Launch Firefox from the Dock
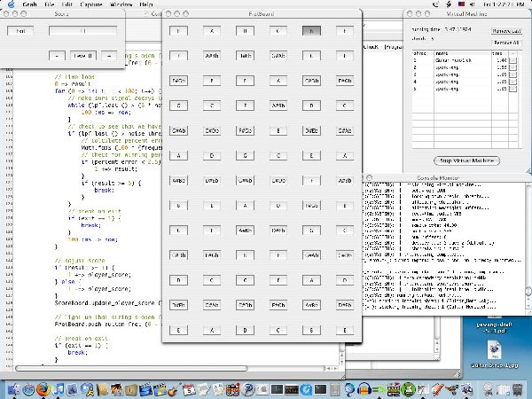The width and height of the screenshot is (532, 399). [x=43, y=389]
